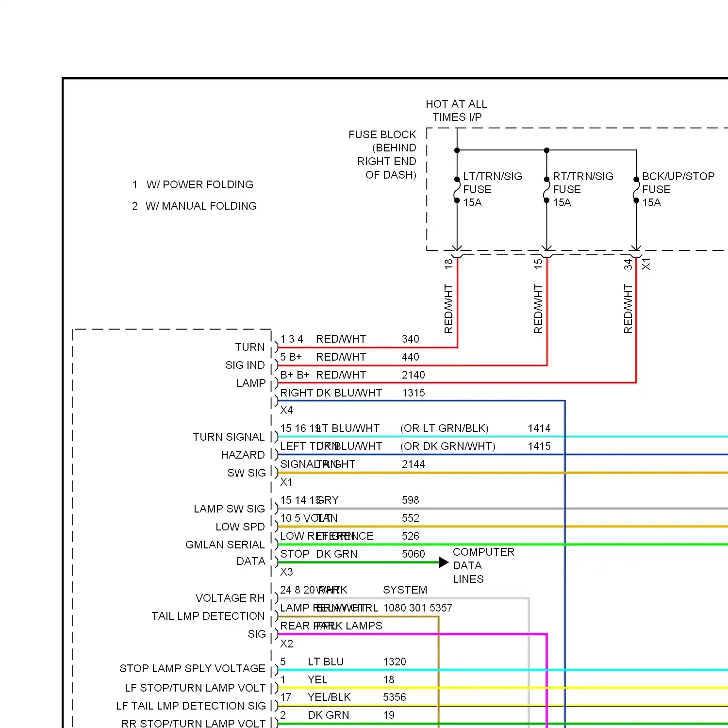This screenshot has width=728, height=728.
Task: Select connector label X4
Action: (x=286, y=410)
